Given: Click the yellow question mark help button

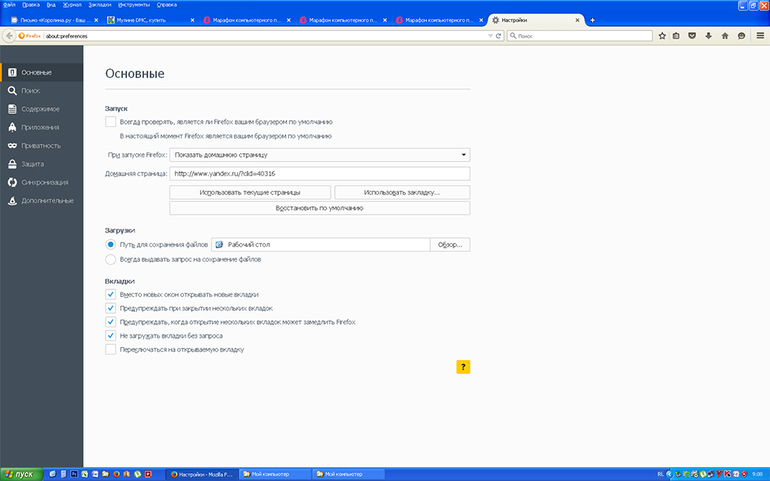Looking at the screenshot, I should 463,367.
